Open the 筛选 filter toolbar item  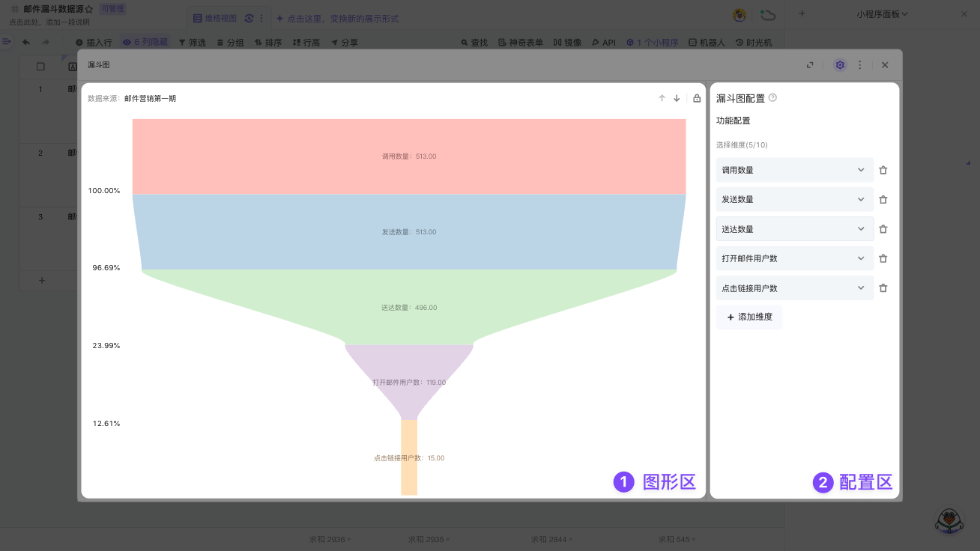tap(192, 43)
